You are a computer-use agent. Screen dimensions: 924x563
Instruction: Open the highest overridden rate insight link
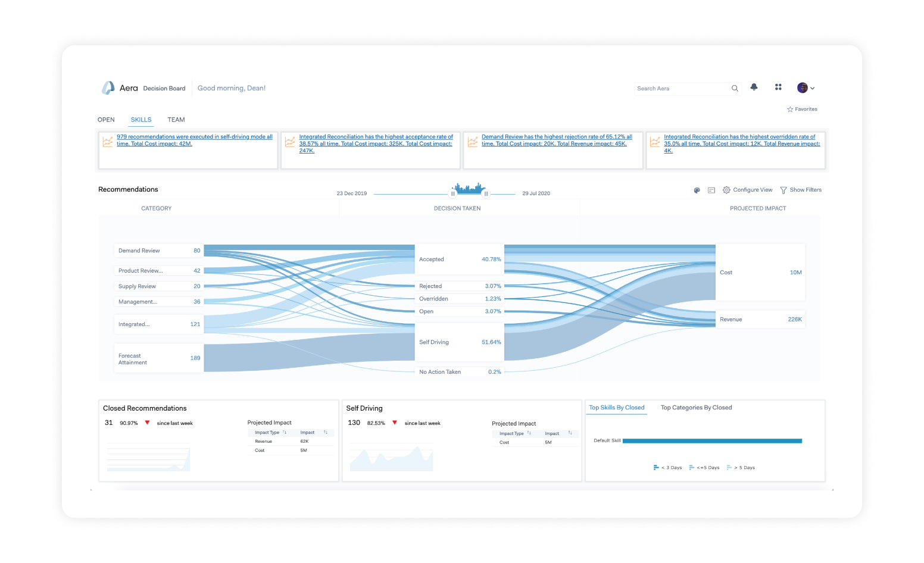click(742, 143)
